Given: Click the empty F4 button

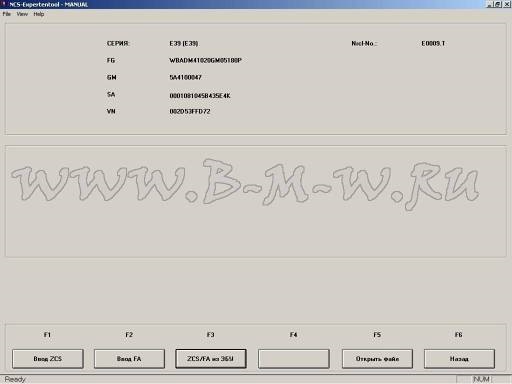Looking at the screenshot, I should click(294, 359).
